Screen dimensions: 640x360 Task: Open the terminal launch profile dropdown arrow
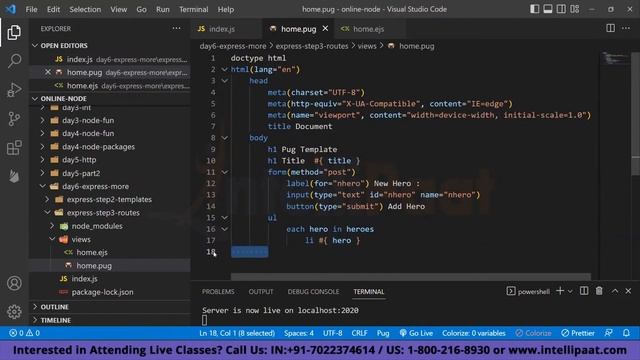click(x=570, y=291)
